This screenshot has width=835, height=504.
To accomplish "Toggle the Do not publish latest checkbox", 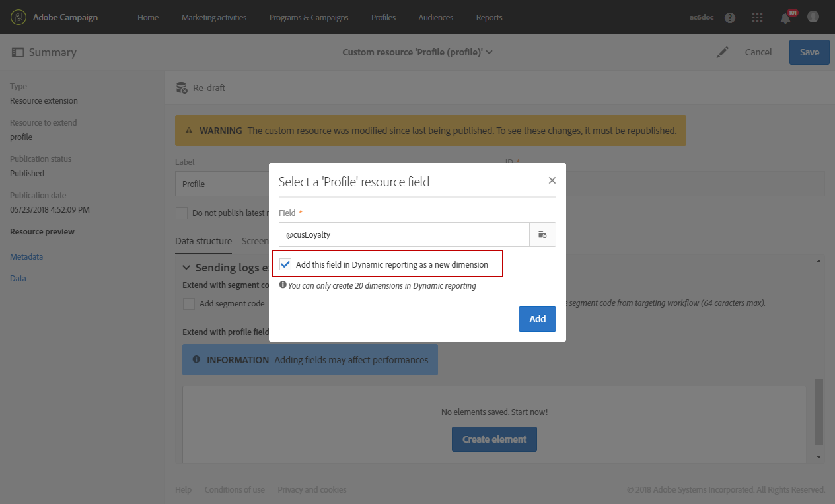I will tap(182, 213).
